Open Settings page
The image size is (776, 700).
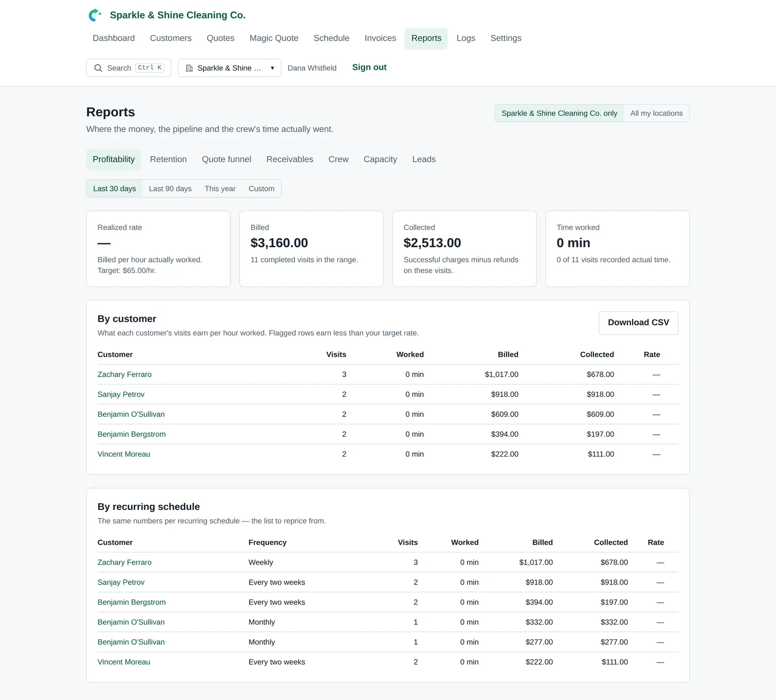(x=506, y=38)
